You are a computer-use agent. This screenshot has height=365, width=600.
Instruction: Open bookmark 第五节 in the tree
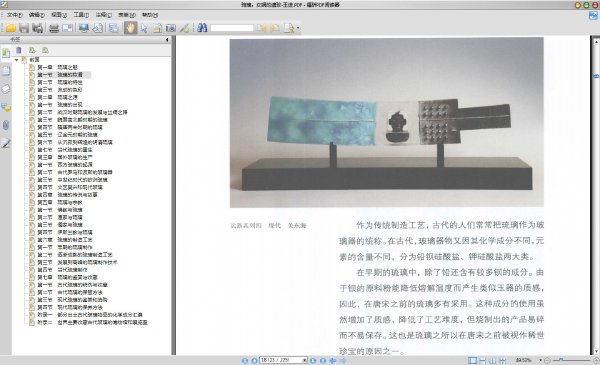point(67,135)
